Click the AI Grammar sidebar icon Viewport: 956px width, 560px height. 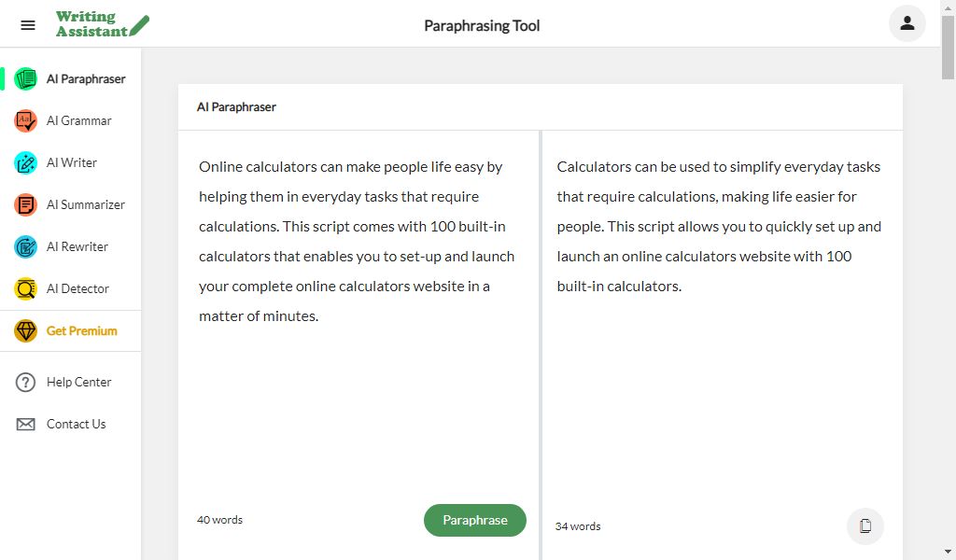[26, 121]
